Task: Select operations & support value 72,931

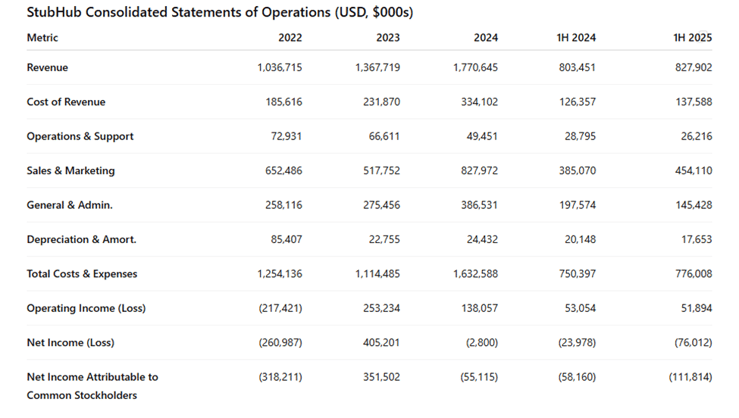Action: pyautogui.click(x=286, y=136)
